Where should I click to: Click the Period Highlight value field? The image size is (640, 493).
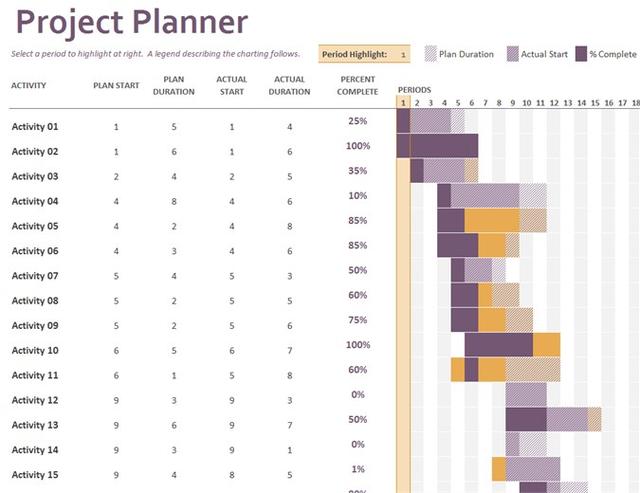[403, 54]
